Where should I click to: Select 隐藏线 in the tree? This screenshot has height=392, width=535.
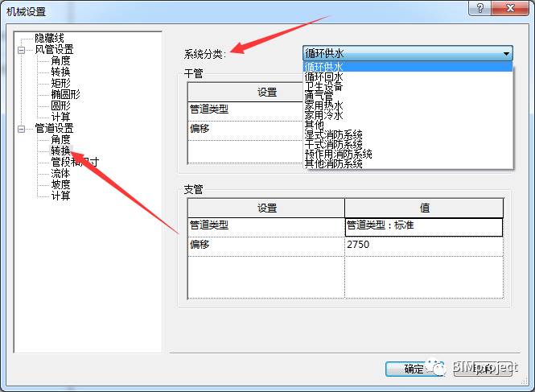[x=49, y=38]
